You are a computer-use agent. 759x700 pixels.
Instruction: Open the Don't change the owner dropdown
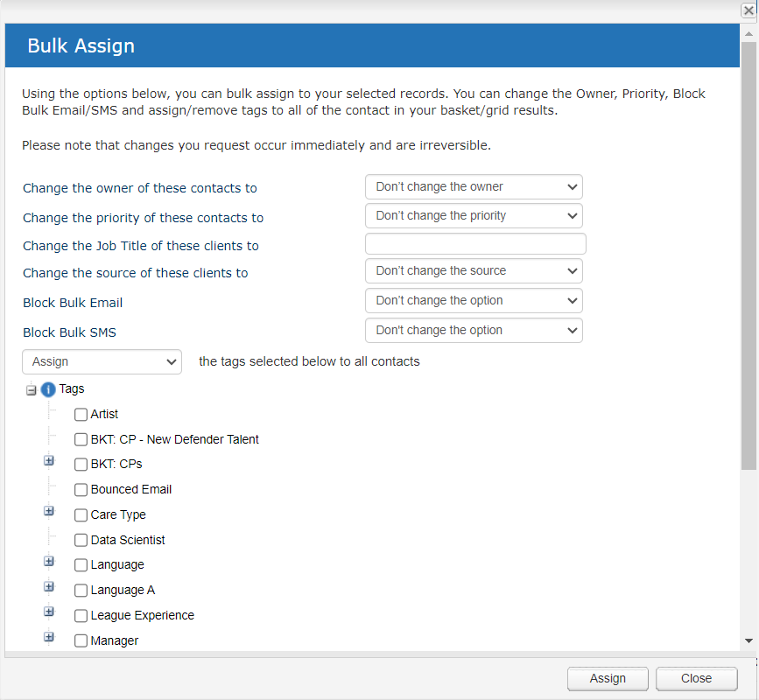pos(474,186)
